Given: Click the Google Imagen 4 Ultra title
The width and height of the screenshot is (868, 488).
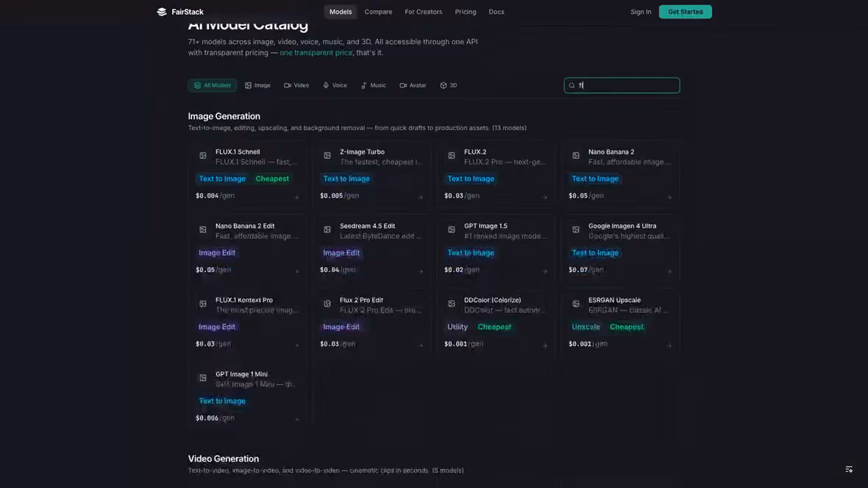Looking at the screenshot, I should (x=622, y=226).
